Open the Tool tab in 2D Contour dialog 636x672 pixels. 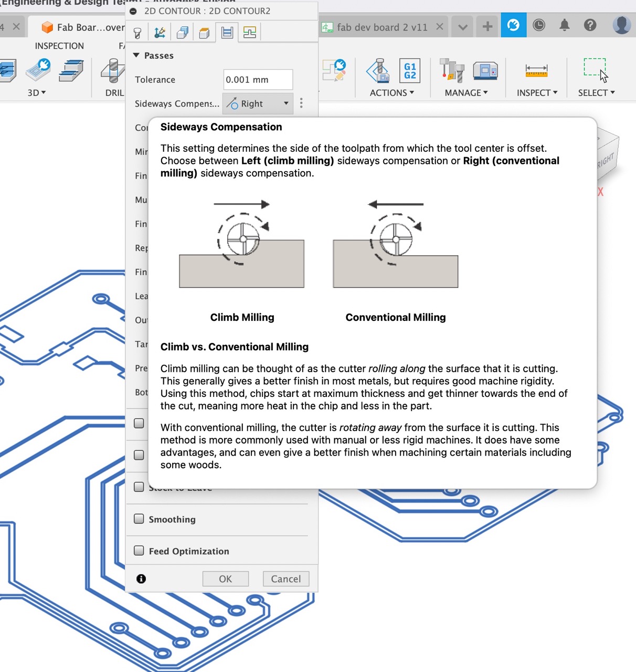pyautogui.click(x=137, y=33)
